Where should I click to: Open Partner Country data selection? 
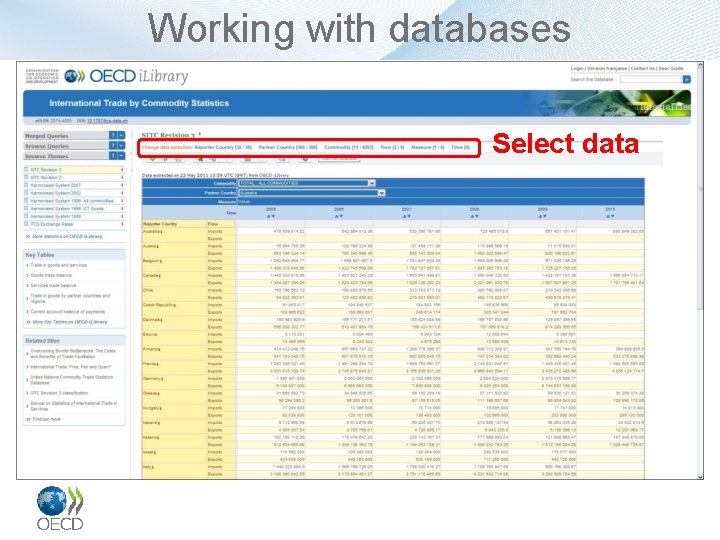tap(288, 147)
